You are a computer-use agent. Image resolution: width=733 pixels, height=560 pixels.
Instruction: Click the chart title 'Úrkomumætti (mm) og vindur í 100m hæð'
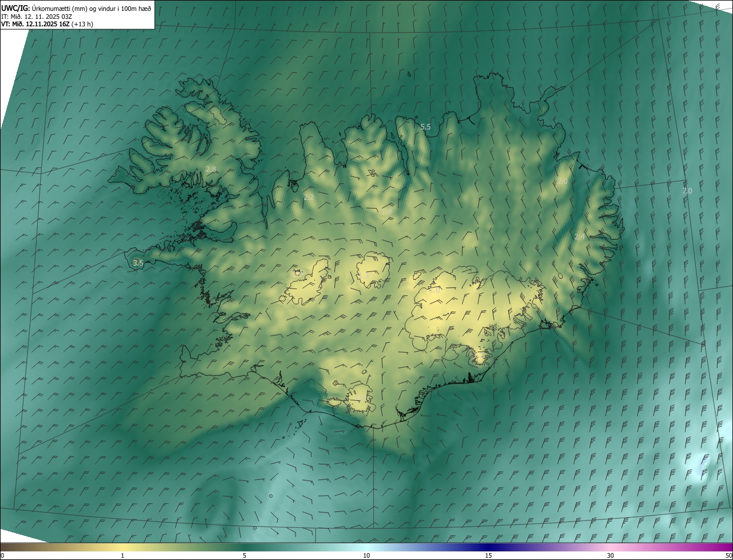pyautogui.click(x=90, y=8)
